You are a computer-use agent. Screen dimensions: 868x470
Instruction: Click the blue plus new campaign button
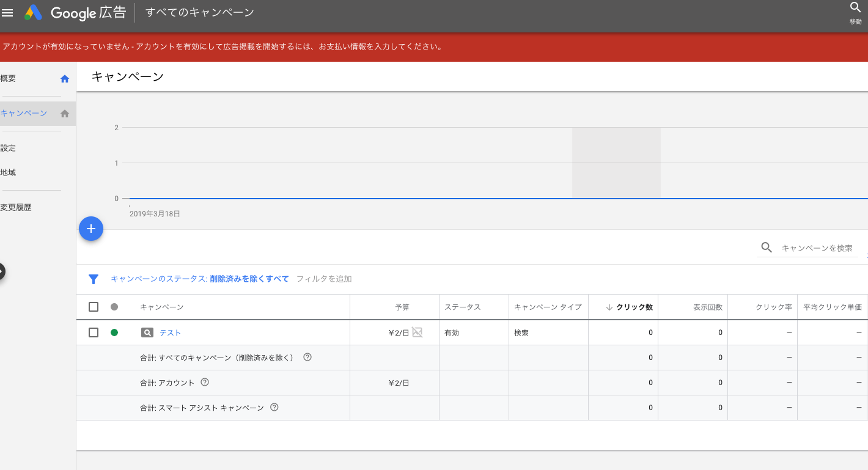pos(91,229)
